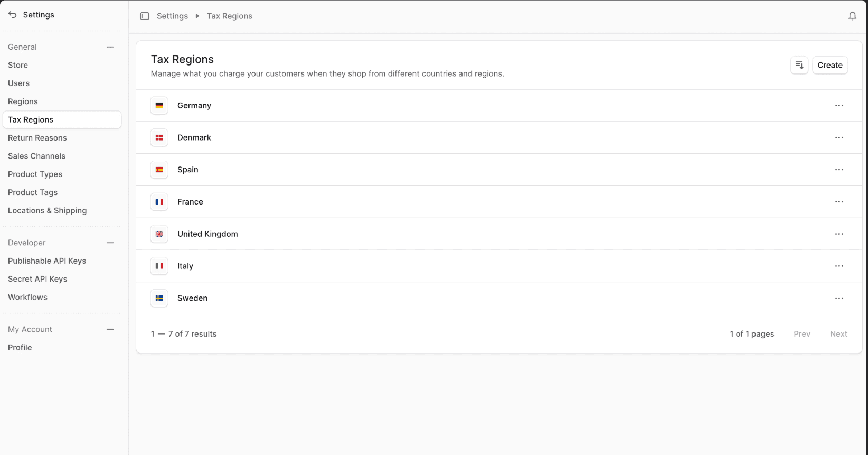Open the Spain tax region
The height and width of the screenshot is (455, 868).
499,170
